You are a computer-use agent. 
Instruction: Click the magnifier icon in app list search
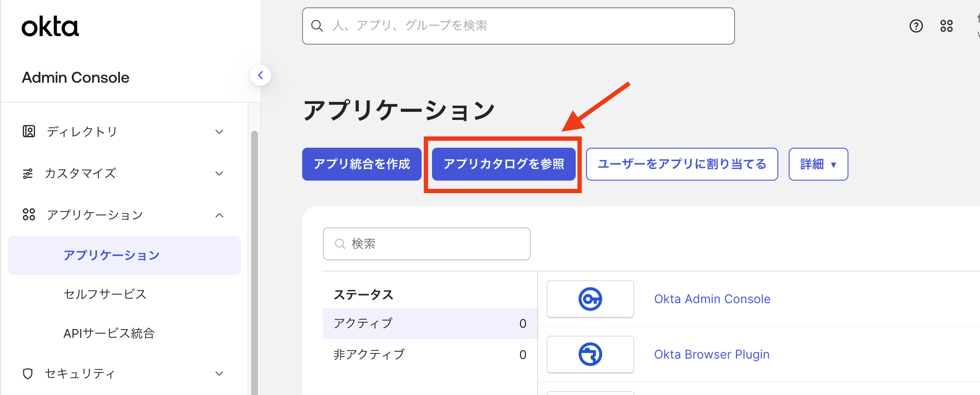[340, 244]
